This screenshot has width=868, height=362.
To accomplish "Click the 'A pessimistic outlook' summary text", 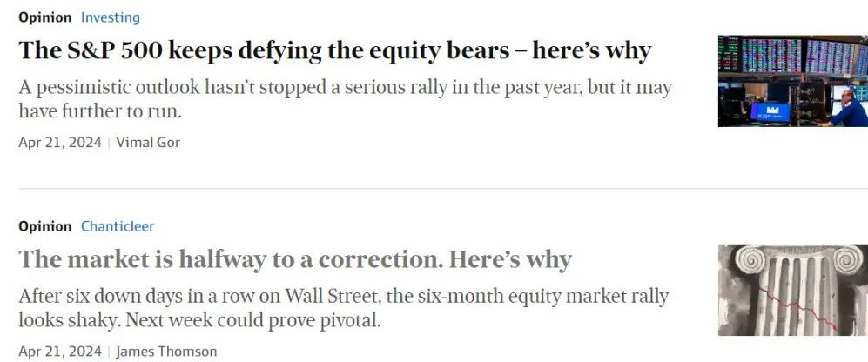I will (345, 99).
